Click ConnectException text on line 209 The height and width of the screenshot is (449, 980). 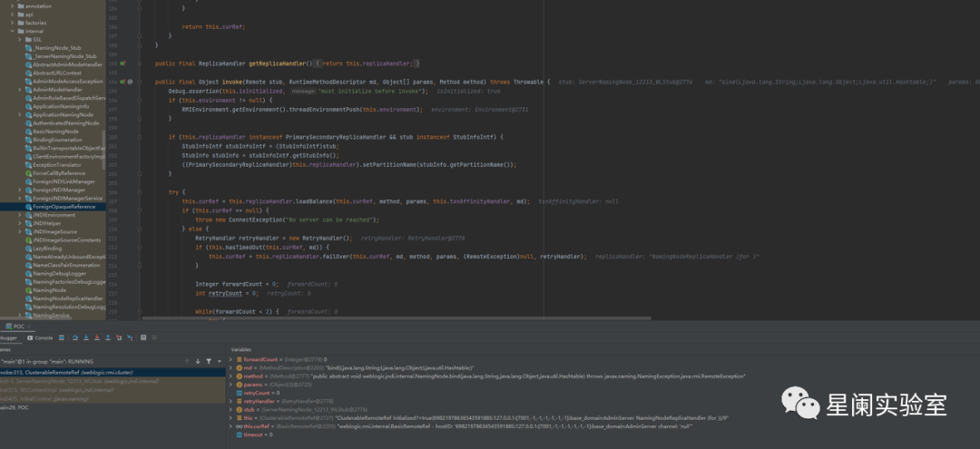tap(256, 220)
